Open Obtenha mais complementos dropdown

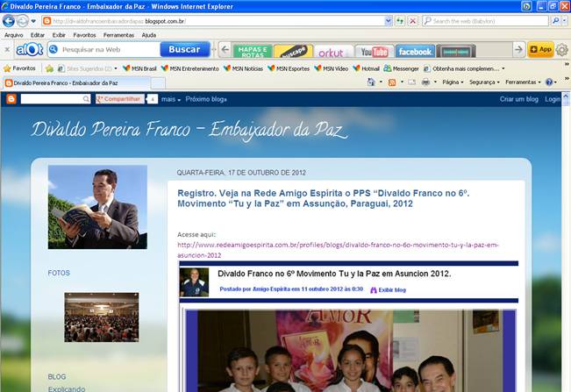pos(464,68)
